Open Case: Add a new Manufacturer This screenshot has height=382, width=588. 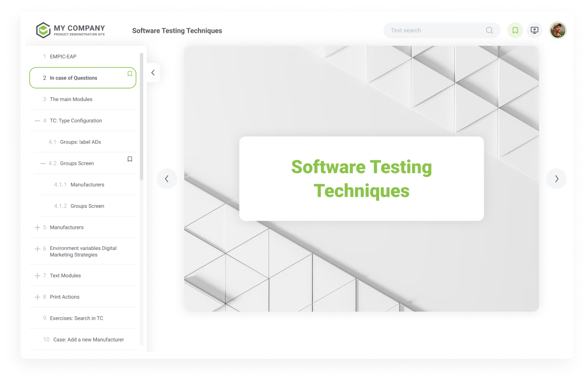pyautogui.click(x=88, y=340)
